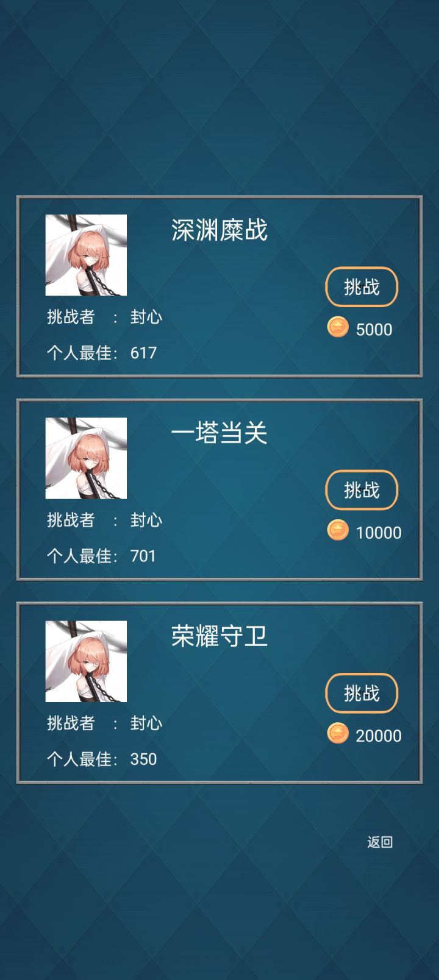Viewport: 439px width, 980px height.
Task: Click the gold coin icon next to 5000
Action: click(x=338, y=327)
